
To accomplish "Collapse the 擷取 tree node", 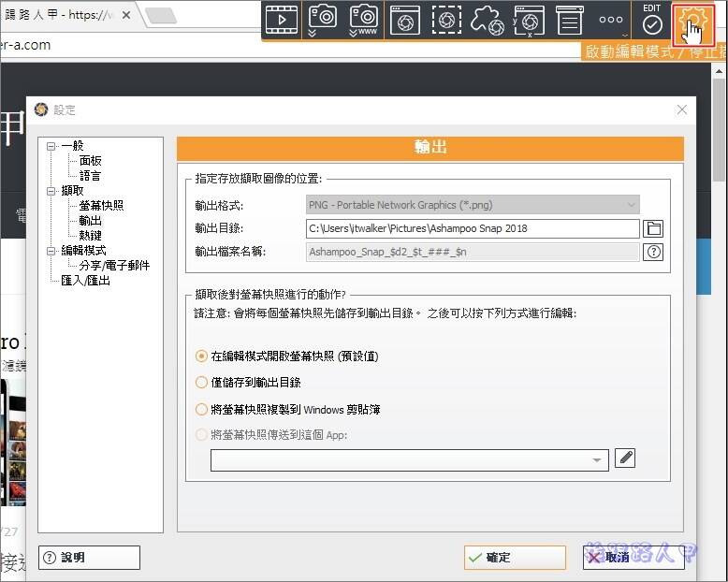I will coord(51,191).
